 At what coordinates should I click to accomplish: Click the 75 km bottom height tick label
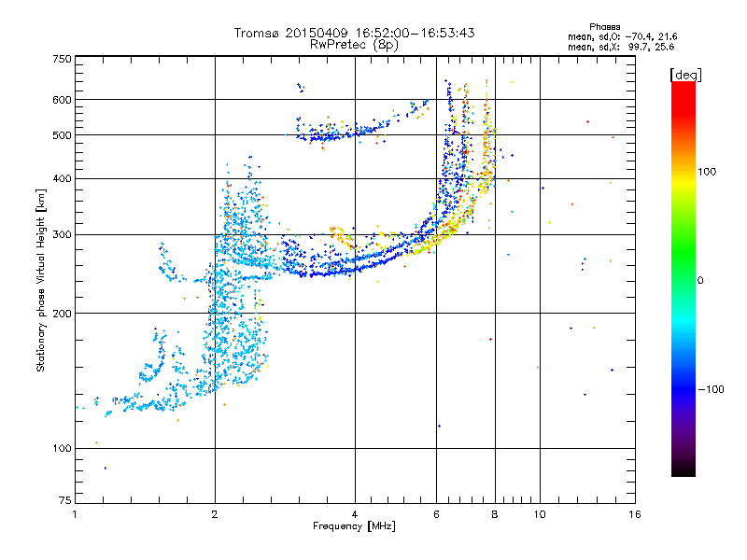tap(65, 500)
